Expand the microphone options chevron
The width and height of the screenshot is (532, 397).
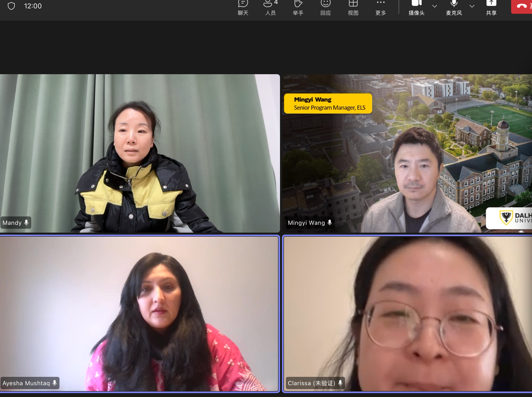(x=472, y=6)
